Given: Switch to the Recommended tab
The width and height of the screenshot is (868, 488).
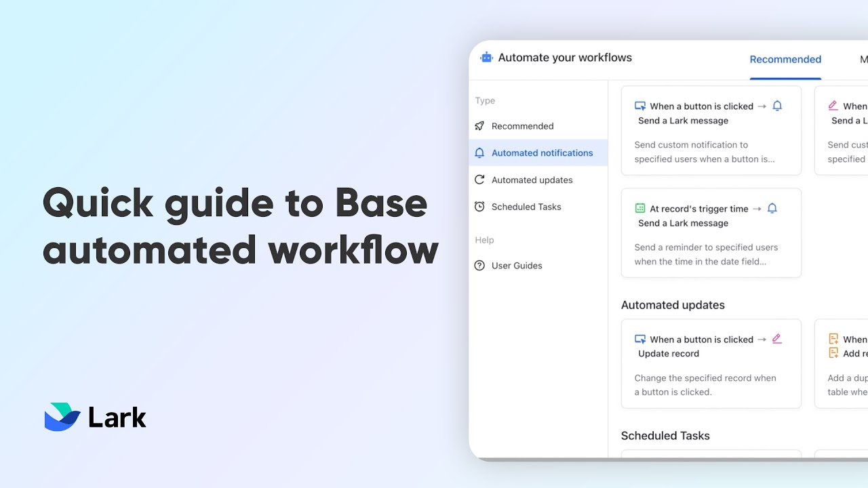Looking at the screenshot, I should [x=785, y=60].
